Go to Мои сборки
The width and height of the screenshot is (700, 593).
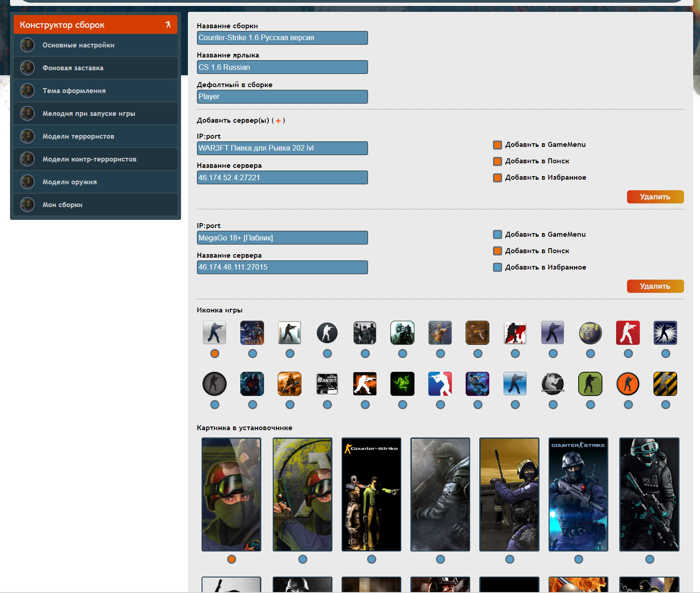point(95,205)
